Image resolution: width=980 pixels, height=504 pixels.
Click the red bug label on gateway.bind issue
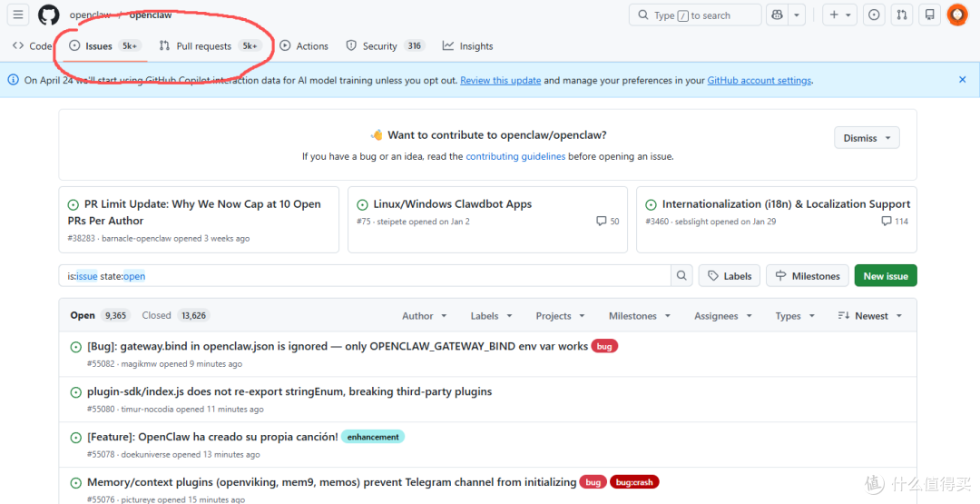coord(604,346)
